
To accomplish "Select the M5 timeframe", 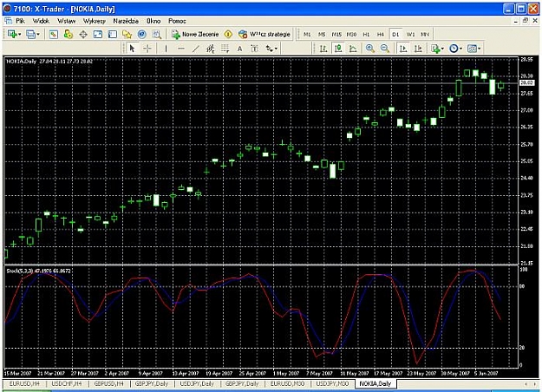I will (322, 34).
